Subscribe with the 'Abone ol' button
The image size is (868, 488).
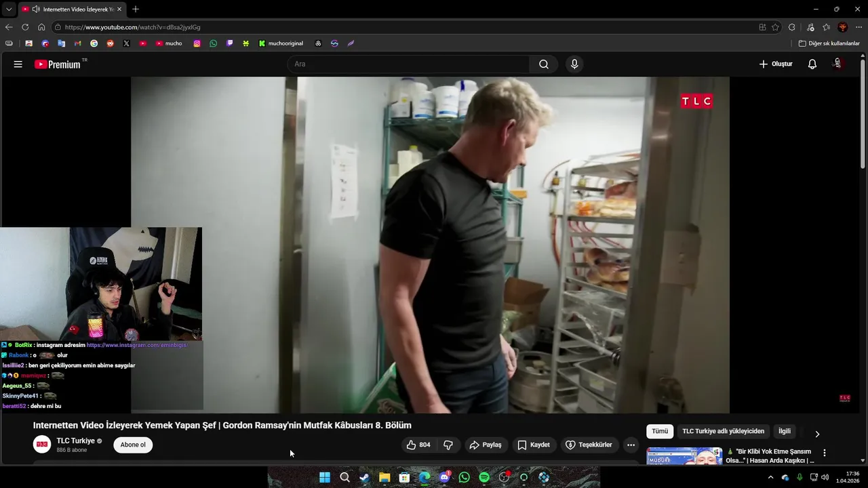[133, 445]
